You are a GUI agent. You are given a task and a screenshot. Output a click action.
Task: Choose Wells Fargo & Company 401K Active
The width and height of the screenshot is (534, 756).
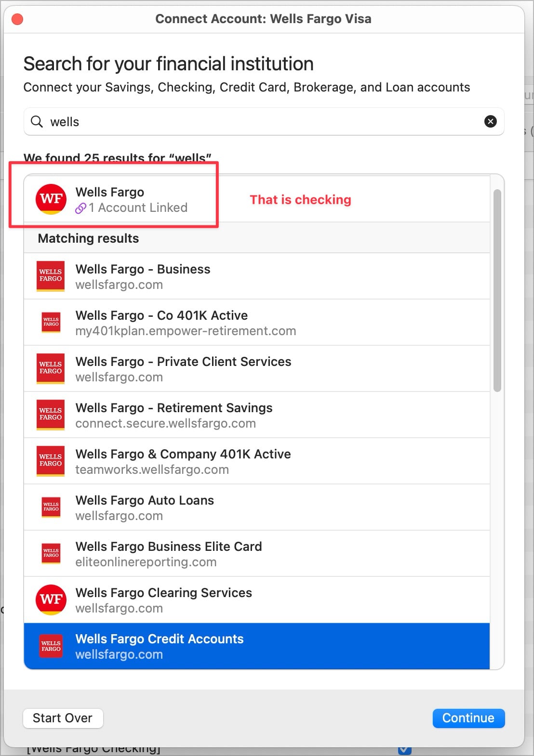tap(257, 461)
